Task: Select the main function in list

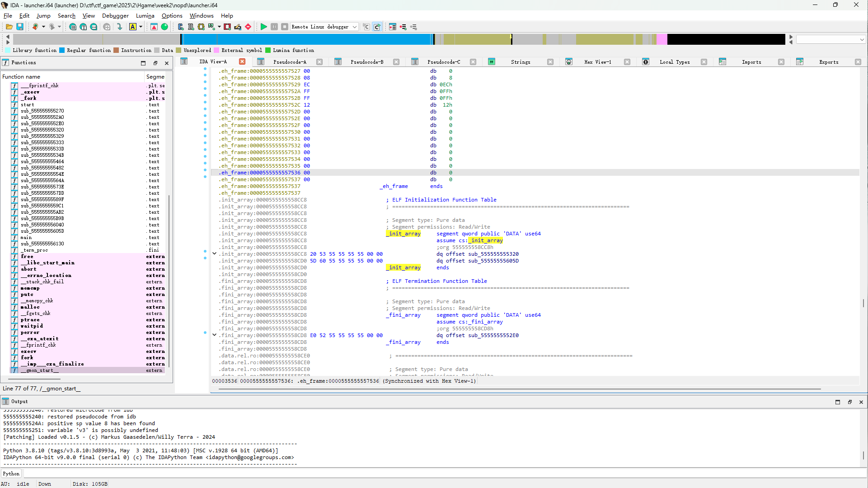Action: [x=26, y=237]
